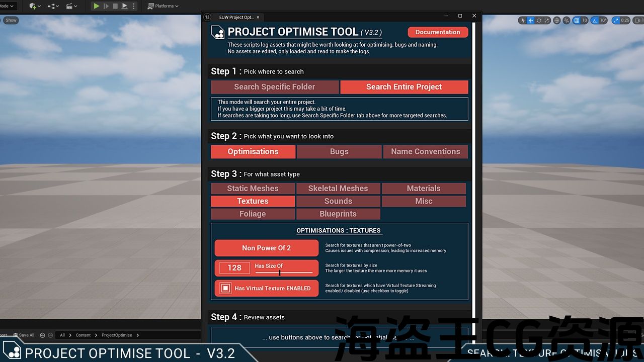Screen dimensions: 644x362
Task: Click the coordinate system globe icon
Action: tap(557, 21)
